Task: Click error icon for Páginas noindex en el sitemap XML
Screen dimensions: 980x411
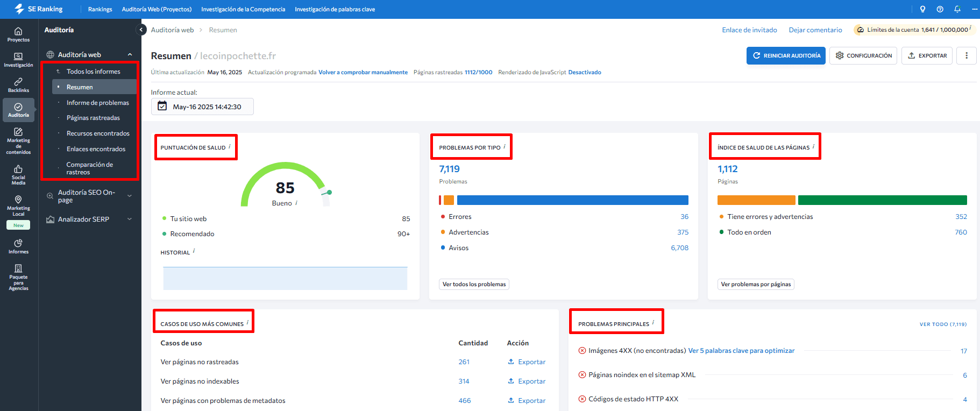Action: (x=582, y=375)
